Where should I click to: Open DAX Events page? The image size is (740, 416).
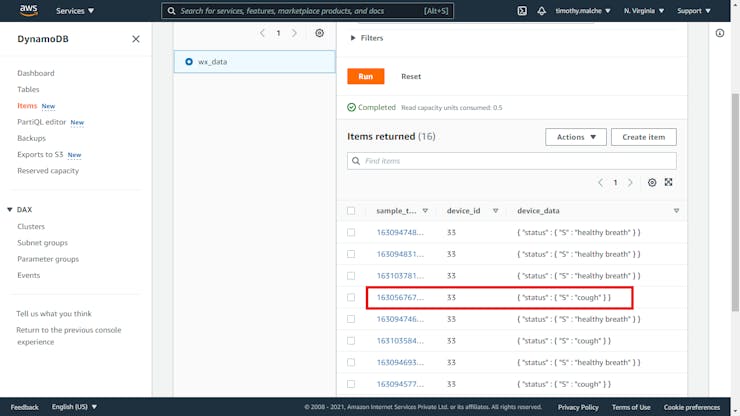[29, 275]
